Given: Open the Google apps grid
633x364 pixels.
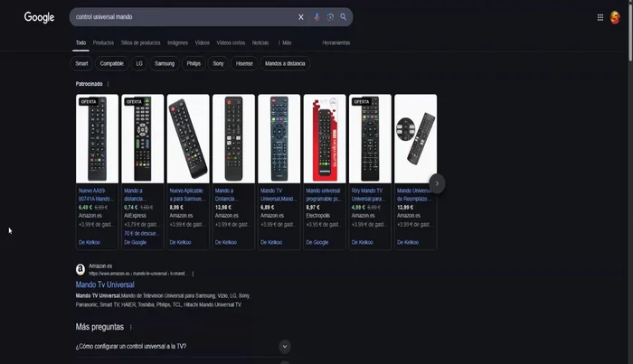Looking at the screenshot, I should coord(600,17).
